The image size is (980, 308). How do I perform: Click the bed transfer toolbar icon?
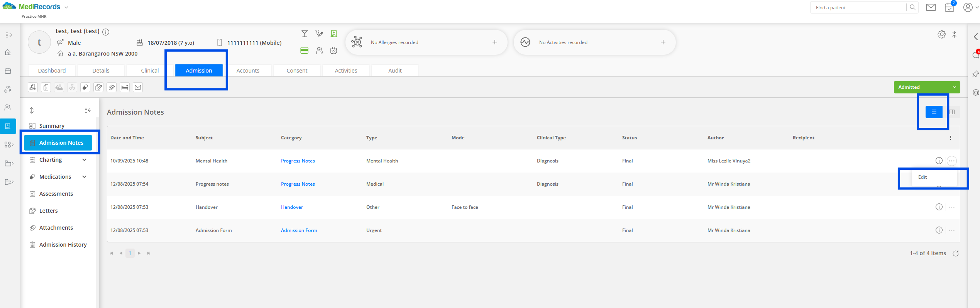click(125, 87)
